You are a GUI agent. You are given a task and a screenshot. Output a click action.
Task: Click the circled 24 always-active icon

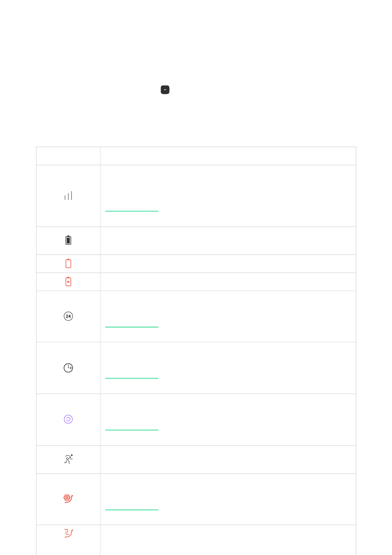(x=68, y=316)
